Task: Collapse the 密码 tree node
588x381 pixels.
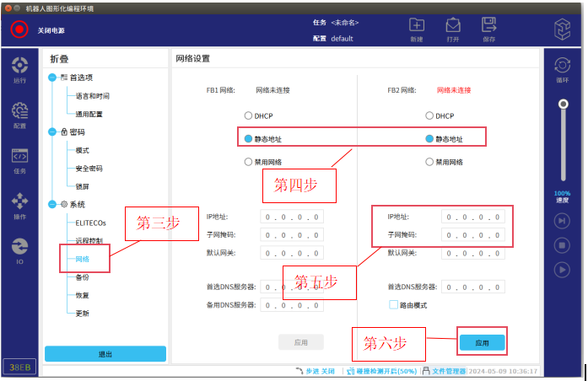Action: pyautogui.click(x=52, y=132)
